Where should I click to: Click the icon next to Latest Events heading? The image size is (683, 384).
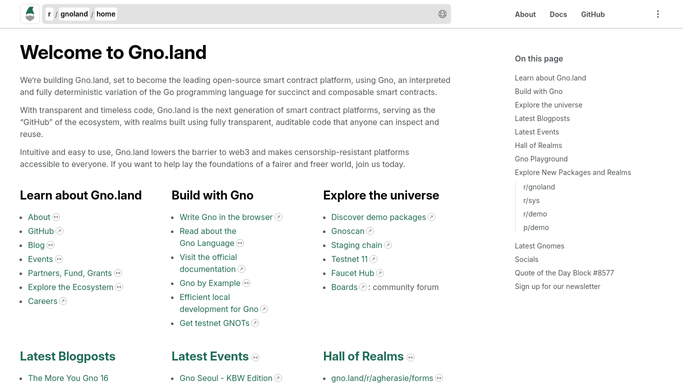point(256,357)
